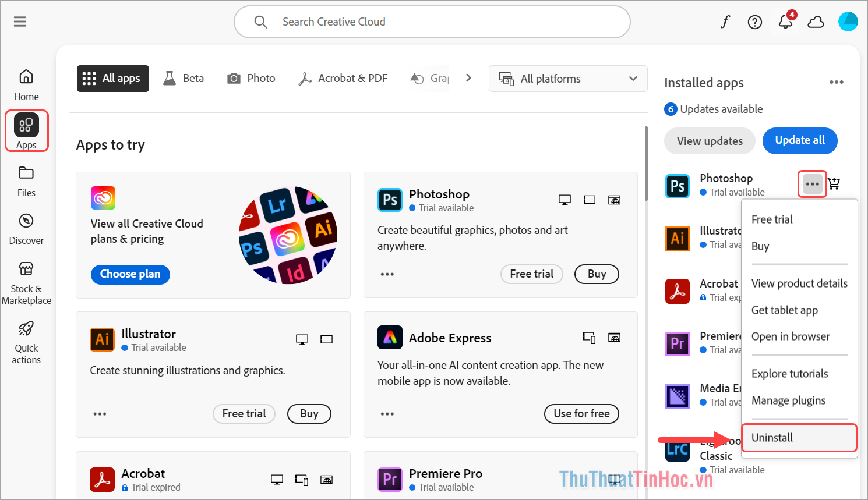The width and height of the screenshot is (868, 500).
Task: Open more options on Photoshop card
Action: click(387, 274)
